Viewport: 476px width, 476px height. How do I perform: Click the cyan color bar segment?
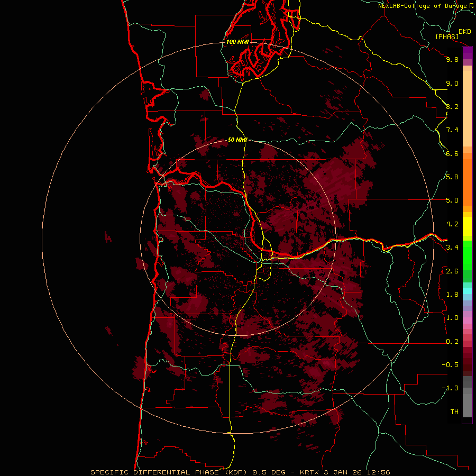[467, 291]
